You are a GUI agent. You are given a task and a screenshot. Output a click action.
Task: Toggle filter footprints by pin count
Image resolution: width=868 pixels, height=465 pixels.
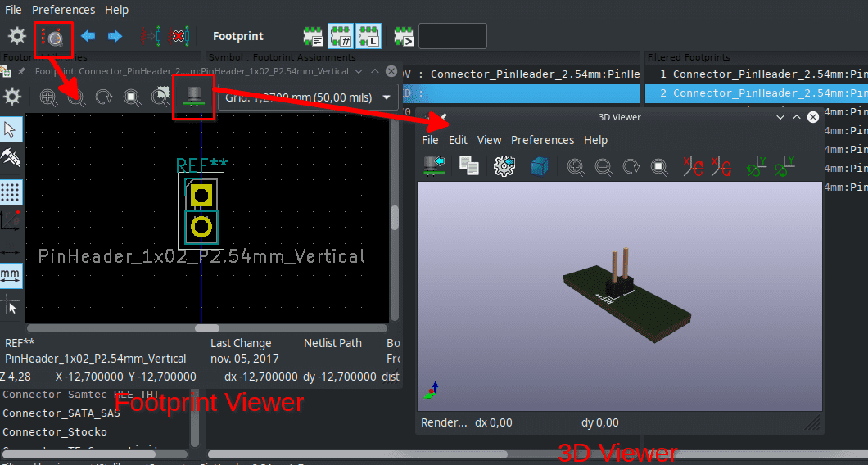(x=341, y=37)
